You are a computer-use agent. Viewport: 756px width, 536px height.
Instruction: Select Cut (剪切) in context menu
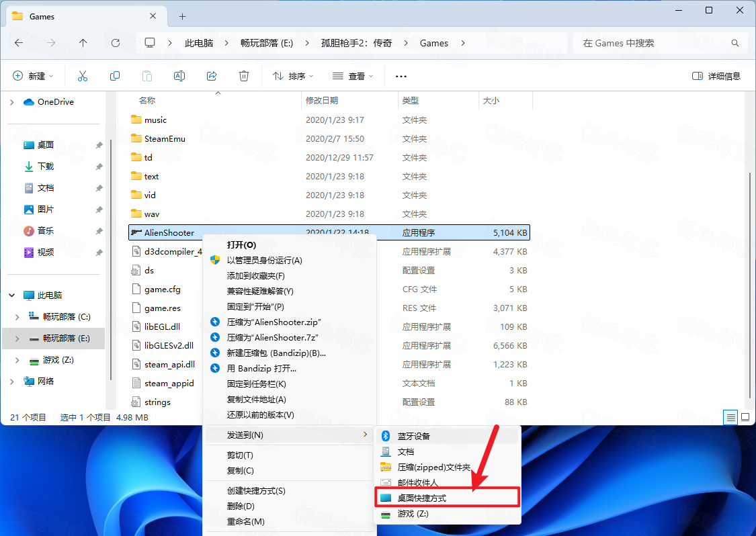[289, 455]
